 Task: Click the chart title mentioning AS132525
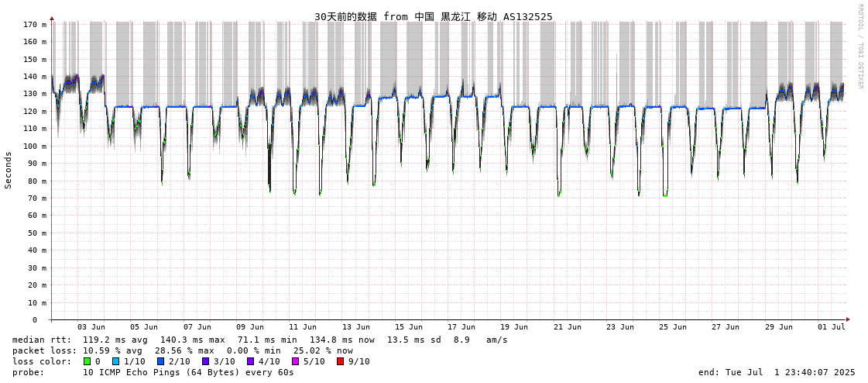434,16
